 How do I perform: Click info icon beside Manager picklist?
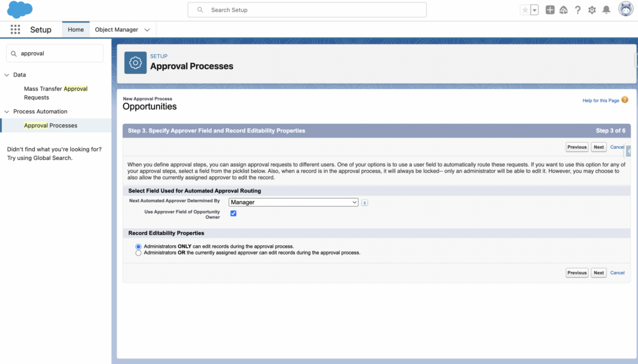(x=364, y=202)
